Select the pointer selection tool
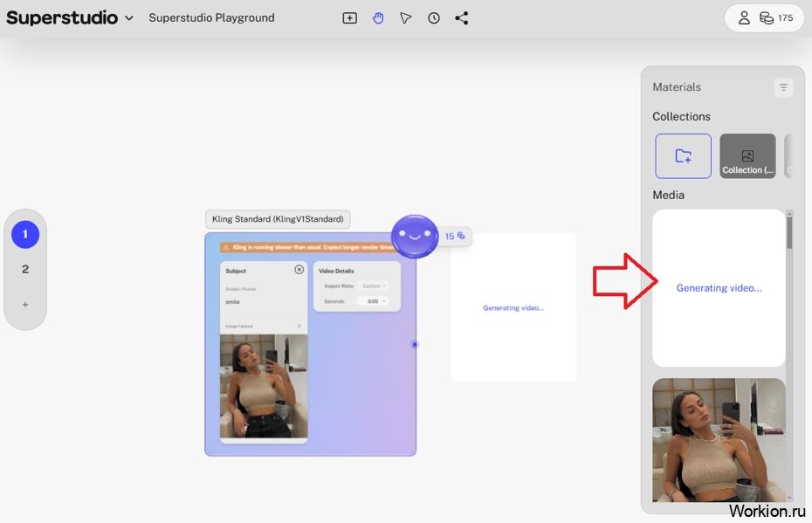 [x=405, y=18]
